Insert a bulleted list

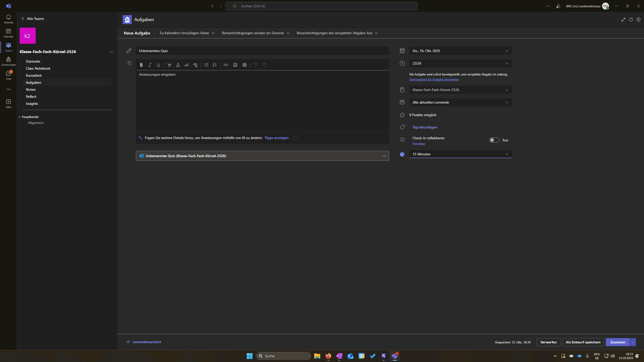click(x=206, y=65)
